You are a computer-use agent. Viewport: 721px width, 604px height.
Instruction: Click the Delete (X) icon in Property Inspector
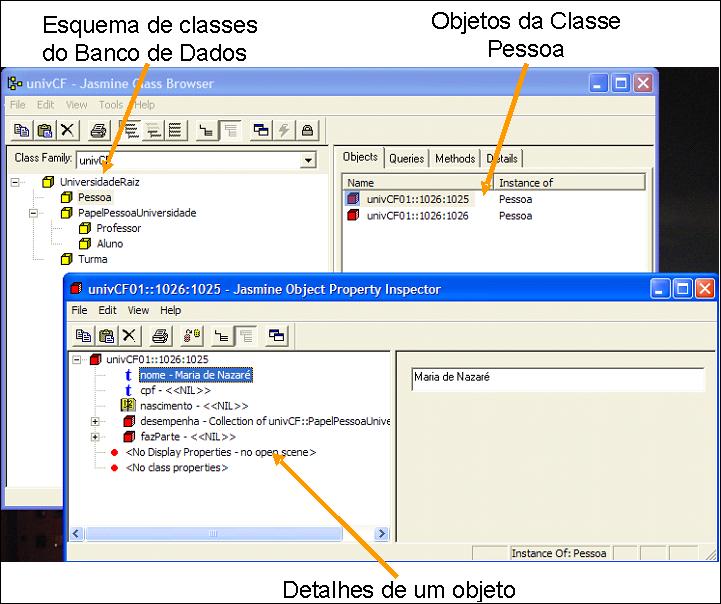pos(129,335)
